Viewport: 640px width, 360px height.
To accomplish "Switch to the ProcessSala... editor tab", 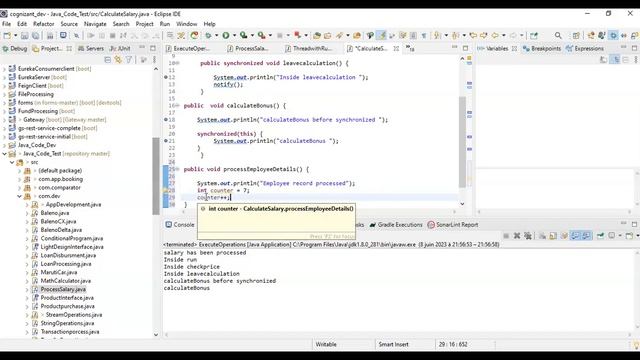I will [248, 48].
